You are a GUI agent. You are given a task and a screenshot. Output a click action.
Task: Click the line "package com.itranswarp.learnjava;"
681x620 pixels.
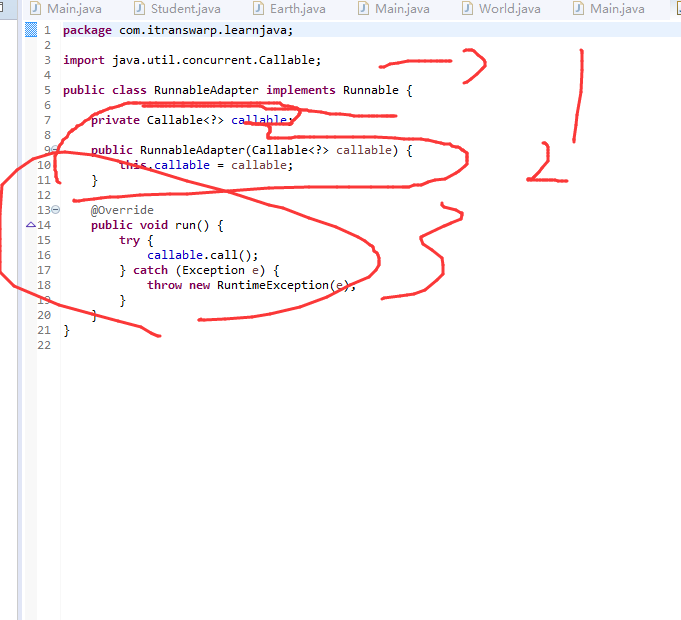pos(178,30)
